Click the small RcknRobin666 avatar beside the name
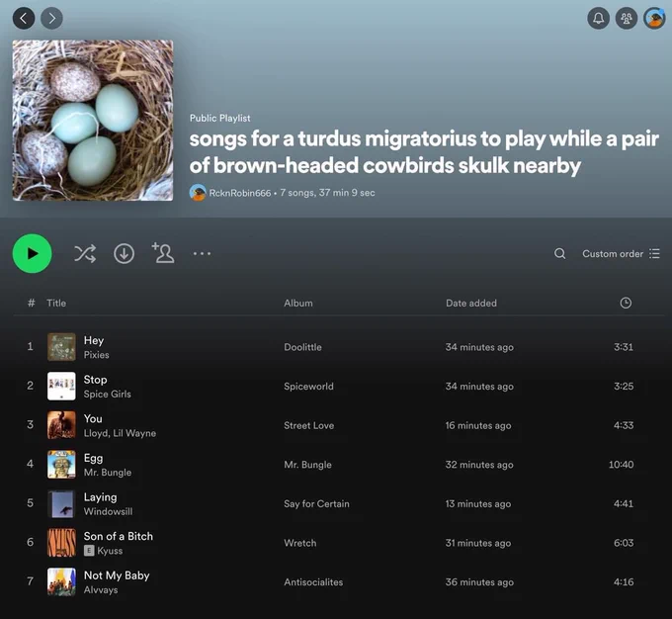Screen dimensions: 672x619 [198, 193]
